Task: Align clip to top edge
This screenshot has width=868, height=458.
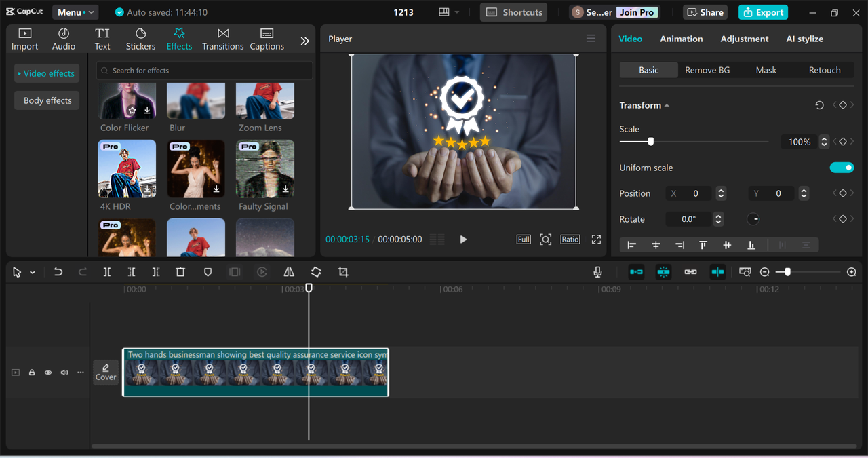Action: [703, 245]
